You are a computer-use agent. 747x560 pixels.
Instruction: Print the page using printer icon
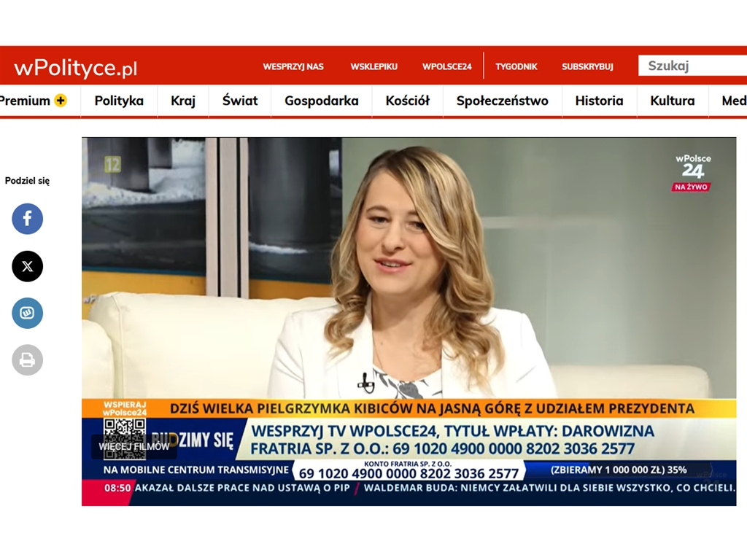click(27, 360)
